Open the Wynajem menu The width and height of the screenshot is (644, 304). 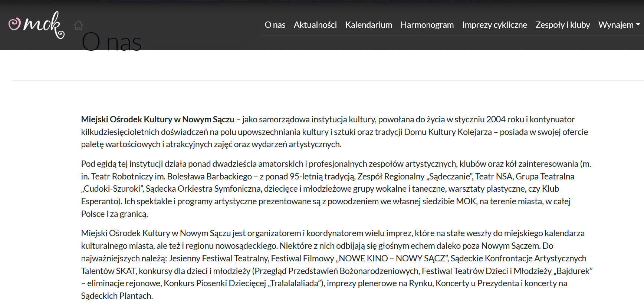pyautogui.click(x=616, y=25)
